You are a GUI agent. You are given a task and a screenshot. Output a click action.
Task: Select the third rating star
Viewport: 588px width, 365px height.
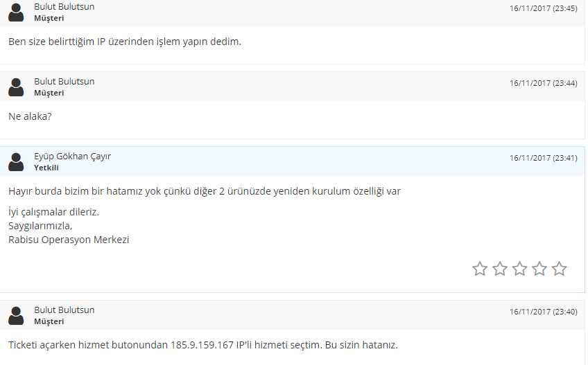coord(519,269)
